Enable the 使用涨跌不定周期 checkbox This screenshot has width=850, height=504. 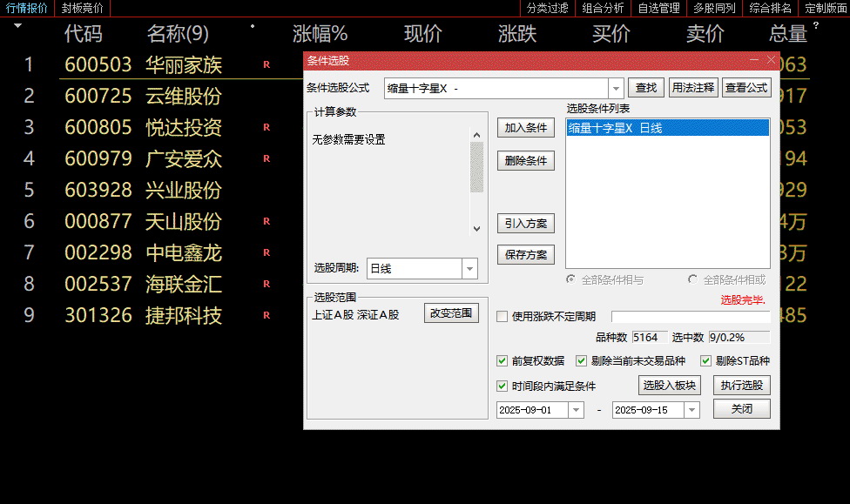503,317
